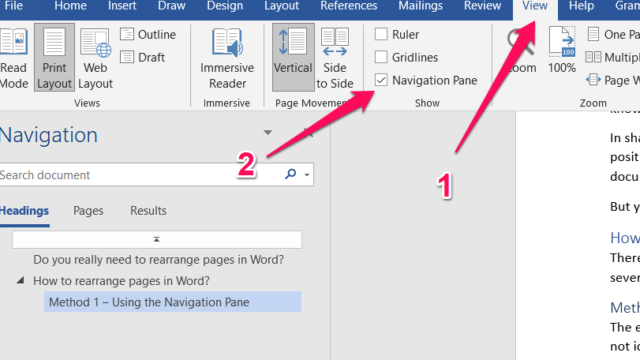Open Outline view
640x360 pixels.
tap(148, 34)
